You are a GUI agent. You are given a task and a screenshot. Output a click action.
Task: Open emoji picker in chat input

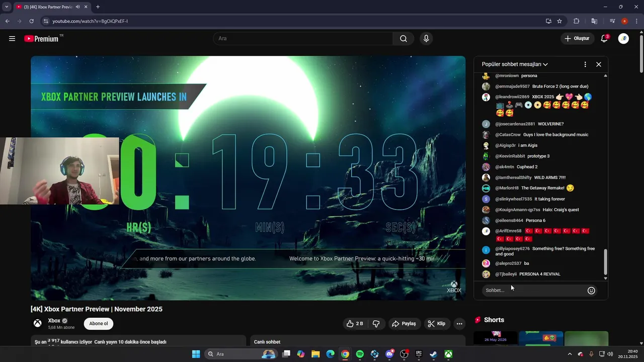click(591, 290)
